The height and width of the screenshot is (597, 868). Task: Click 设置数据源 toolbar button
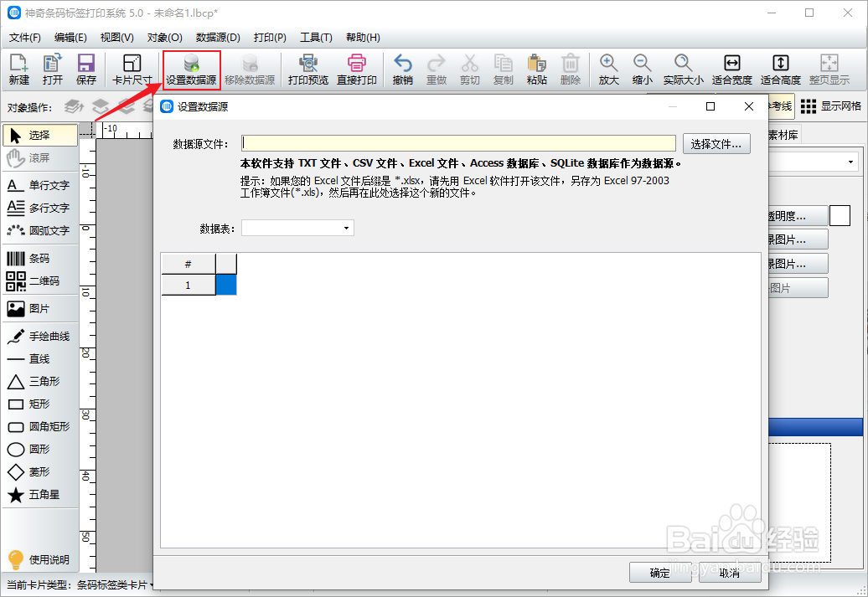click(192, 69)
